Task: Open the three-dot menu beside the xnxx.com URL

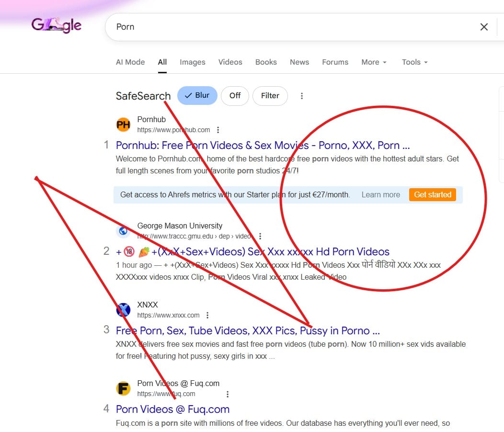Action: pyautogui.click(x=207, y=315)
